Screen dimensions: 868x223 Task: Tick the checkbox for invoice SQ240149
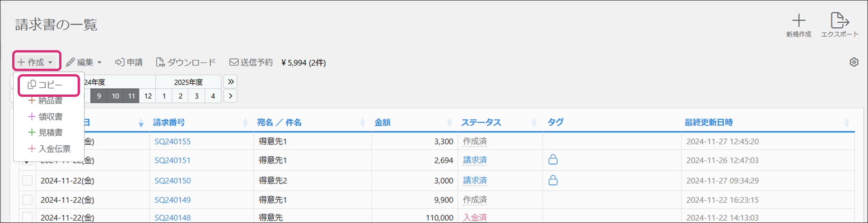pyautogui.click(x=28, y=200)
